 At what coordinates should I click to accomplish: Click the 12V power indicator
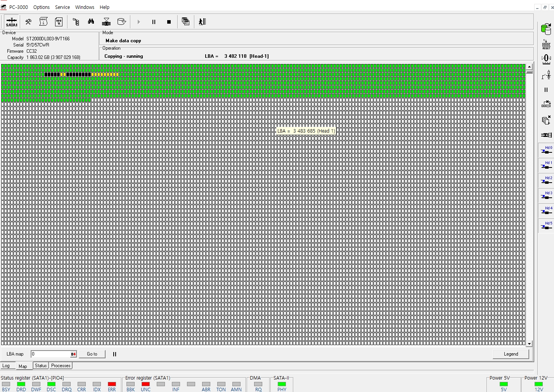pyautogui.click(x=539, y=384)
